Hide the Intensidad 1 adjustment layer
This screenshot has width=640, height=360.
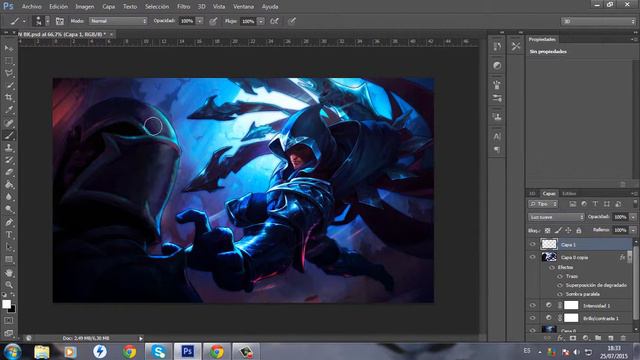[533, 305]
